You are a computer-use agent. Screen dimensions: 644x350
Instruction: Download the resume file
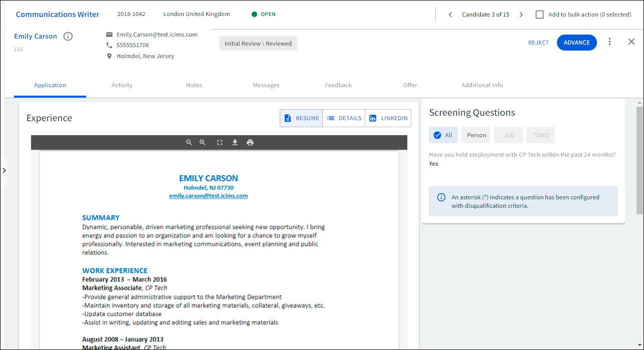pyautogui.click(x=235, y=143)
